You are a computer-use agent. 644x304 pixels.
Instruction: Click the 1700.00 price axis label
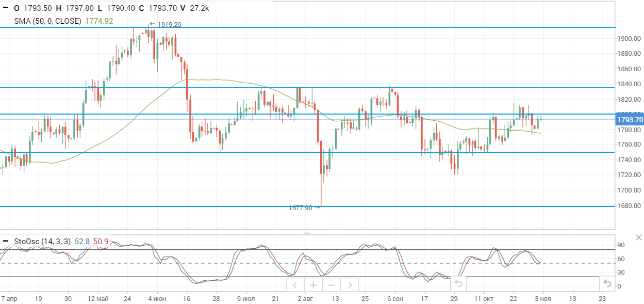click(x=630, y=190)
